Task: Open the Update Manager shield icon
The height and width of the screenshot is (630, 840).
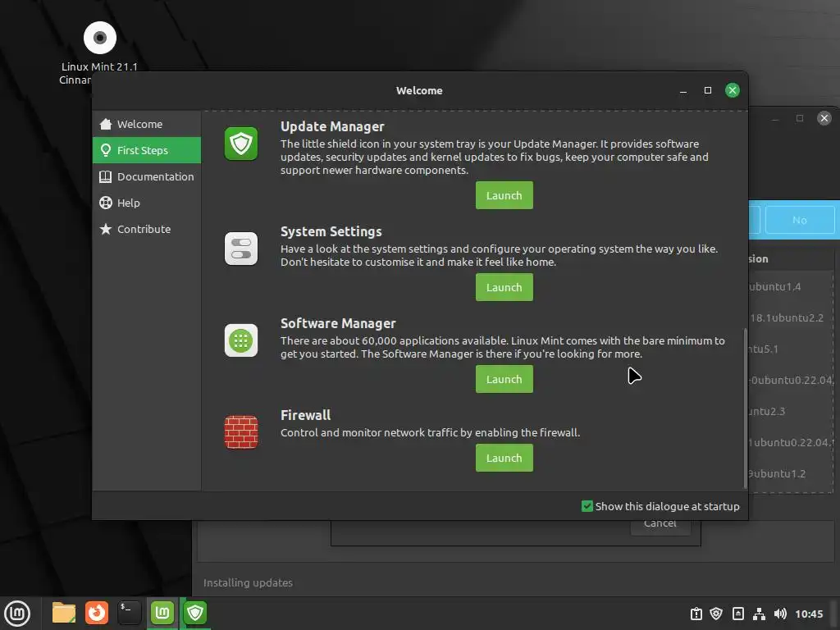Action: tap(241, 144)
